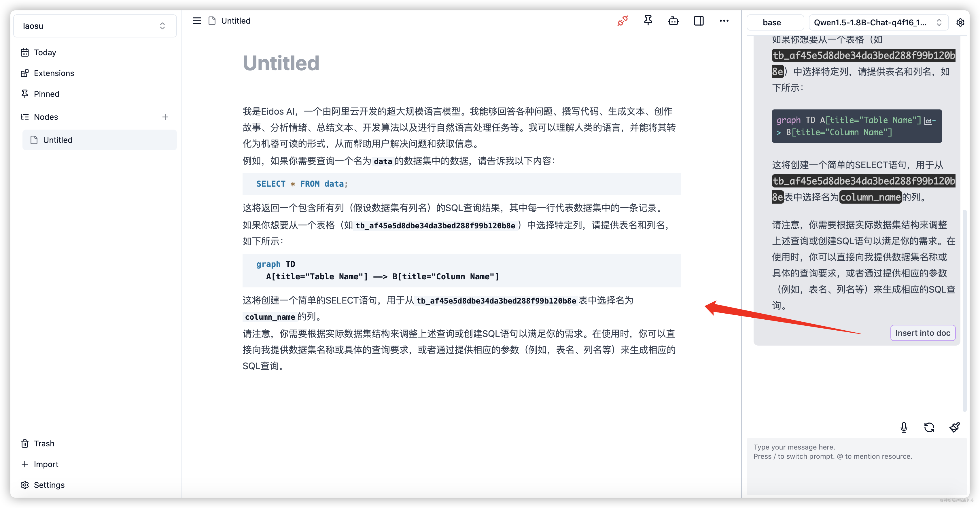Screen dimensions: 980x508
Task: Click the AI robot icon in toolbar
Action: 673,21
